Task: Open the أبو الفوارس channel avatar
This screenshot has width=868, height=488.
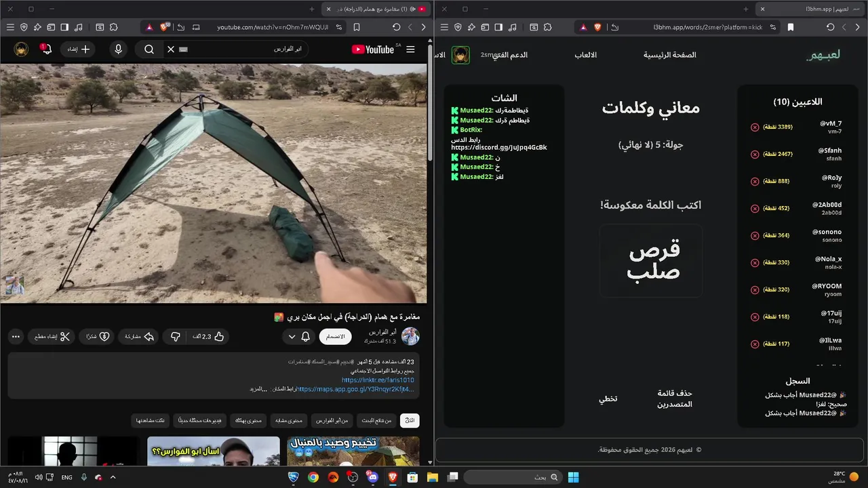Action: [x=410, y=336]
